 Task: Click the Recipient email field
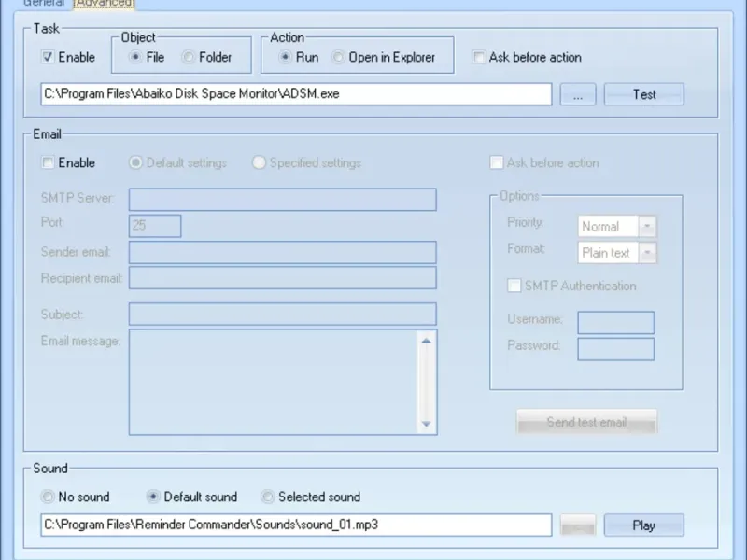coord(283,278)
